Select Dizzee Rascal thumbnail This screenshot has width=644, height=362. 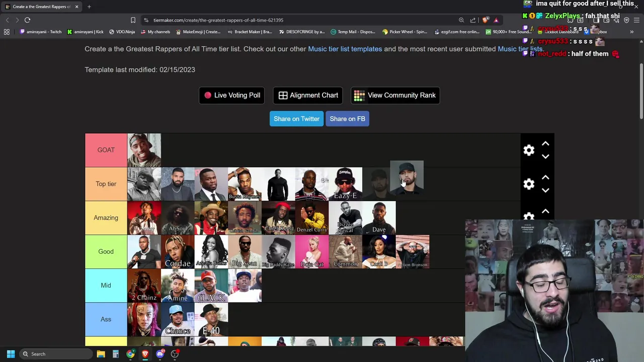(x=345, y=218)
